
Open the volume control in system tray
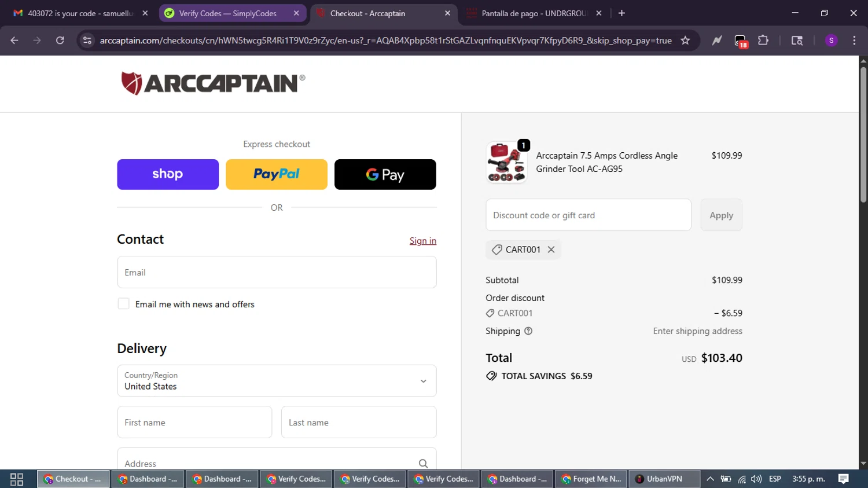(756, 479)
